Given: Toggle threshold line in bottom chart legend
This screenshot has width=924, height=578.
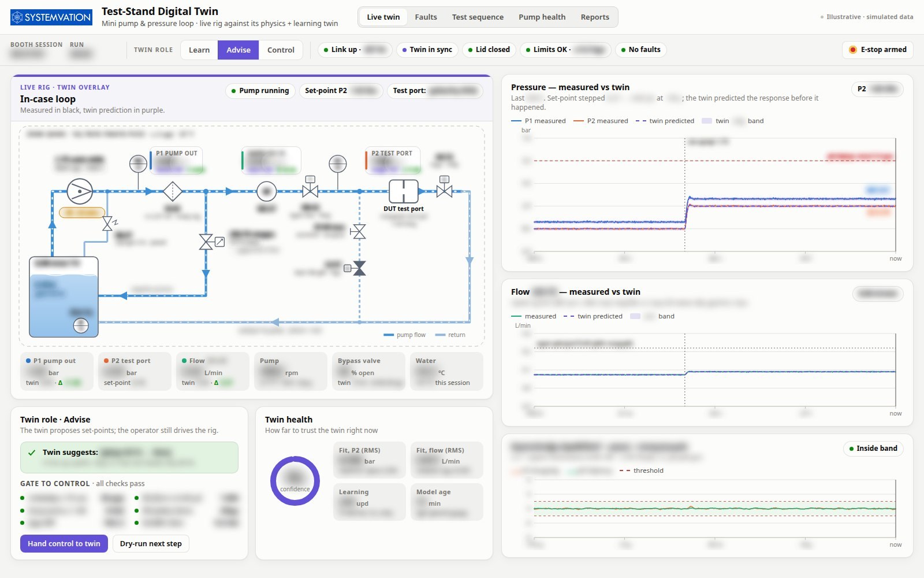Looking at the screenshot, I should (x=642, y=470).
